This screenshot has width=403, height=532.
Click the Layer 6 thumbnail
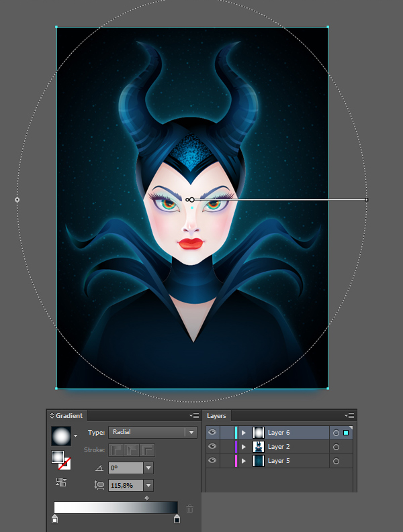coord(259,433)
